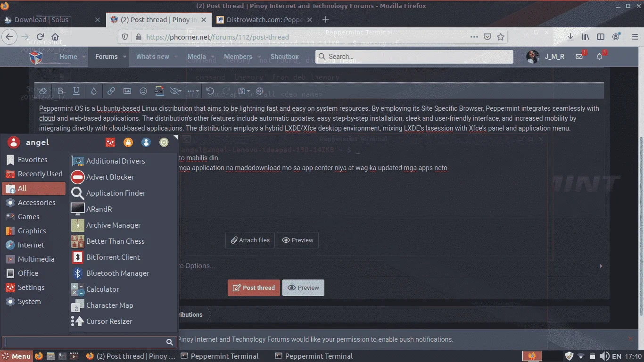Expand the Forums nav dropdown arrow

[x=125, y=57]
